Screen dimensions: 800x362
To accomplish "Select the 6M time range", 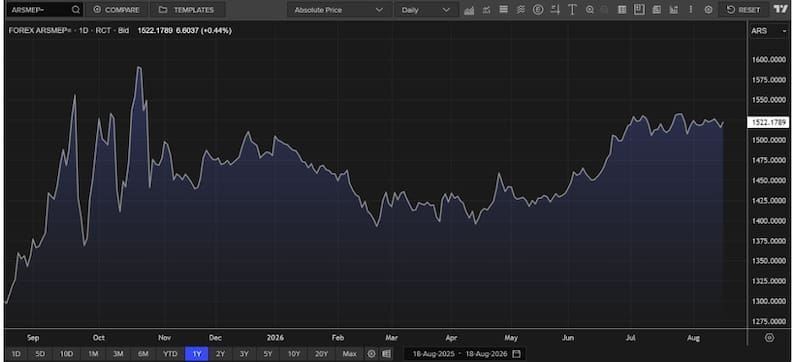I will 143,353.
